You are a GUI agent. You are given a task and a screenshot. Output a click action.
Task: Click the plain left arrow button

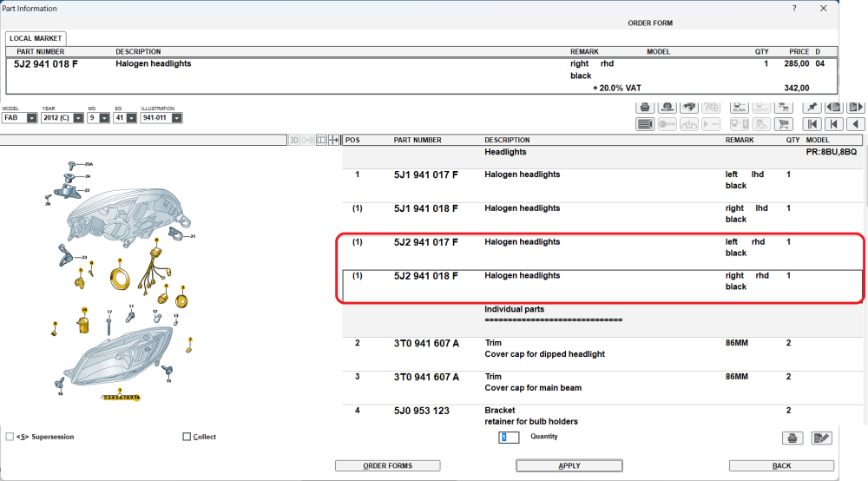[x=856, y=124]
